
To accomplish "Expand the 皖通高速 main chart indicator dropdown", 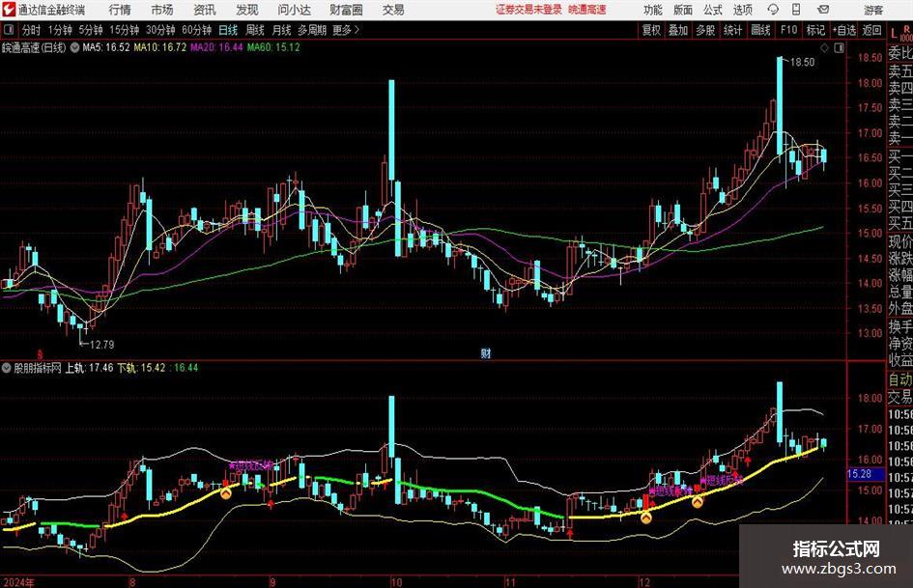I will coord(74,47).
